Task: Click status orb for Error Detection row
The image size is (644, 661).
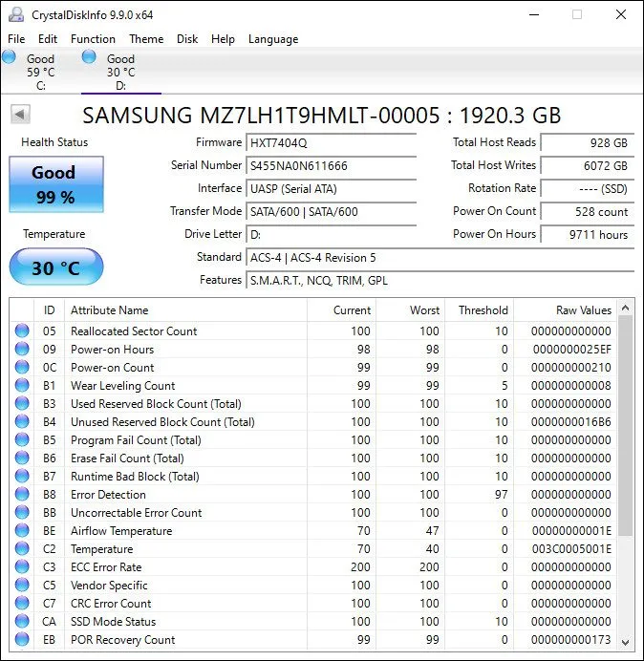Action: (22, 494)
